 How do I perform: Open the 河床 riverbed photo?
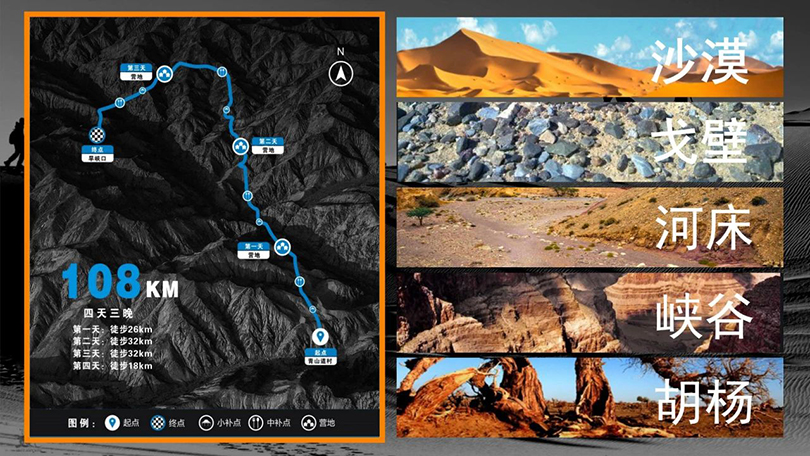point(589,227)
